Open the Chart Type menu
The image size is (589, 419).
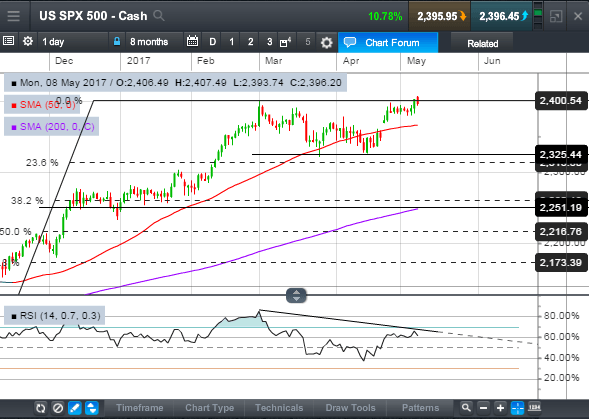point(209,408)
